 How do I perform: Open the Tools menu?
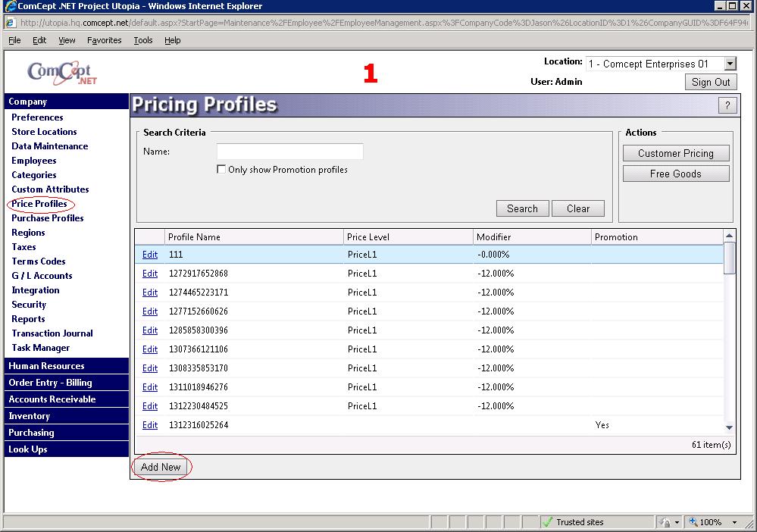143,40
